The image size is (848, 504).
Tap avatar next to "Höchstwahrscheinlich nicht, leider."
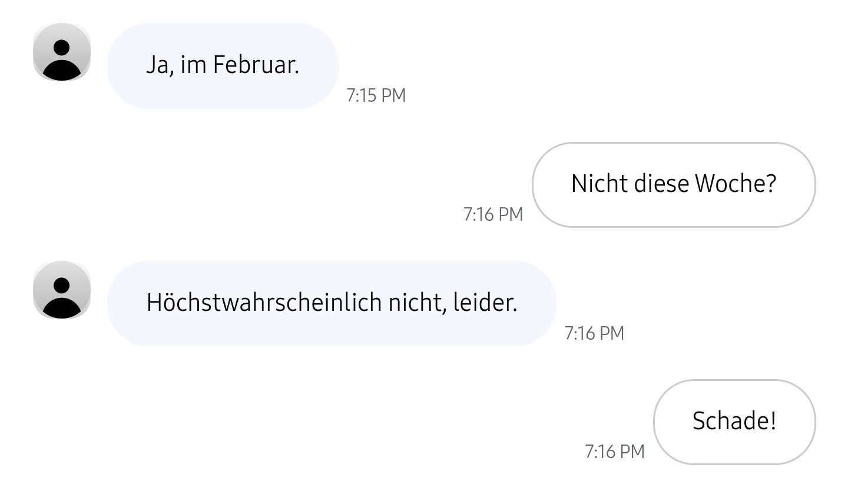click(62, 290)
